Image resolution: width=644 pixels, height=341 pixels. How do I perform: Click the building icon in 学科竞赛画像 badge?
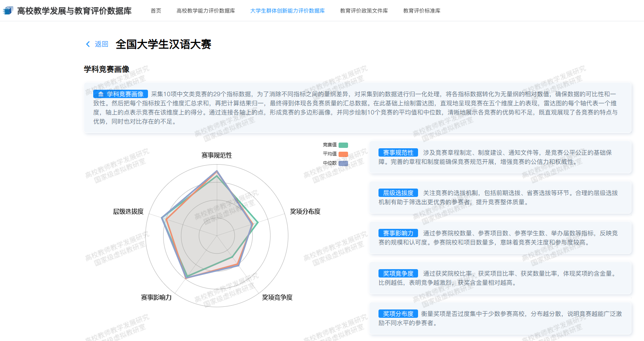tap(101, 94)
